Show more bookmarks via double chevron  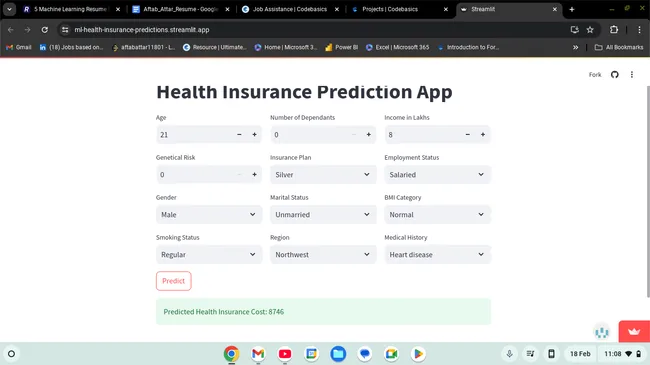click(x=575, y=47)
